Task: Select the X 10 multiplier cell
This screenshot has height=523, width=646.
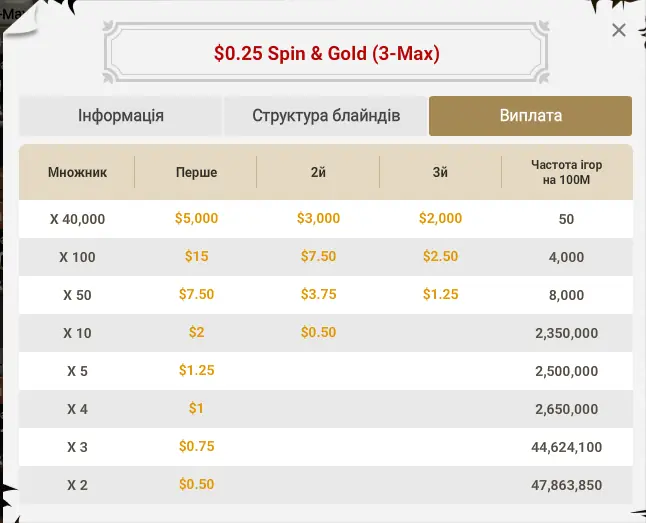Action: pyautogui.click(x=77, y=333)
